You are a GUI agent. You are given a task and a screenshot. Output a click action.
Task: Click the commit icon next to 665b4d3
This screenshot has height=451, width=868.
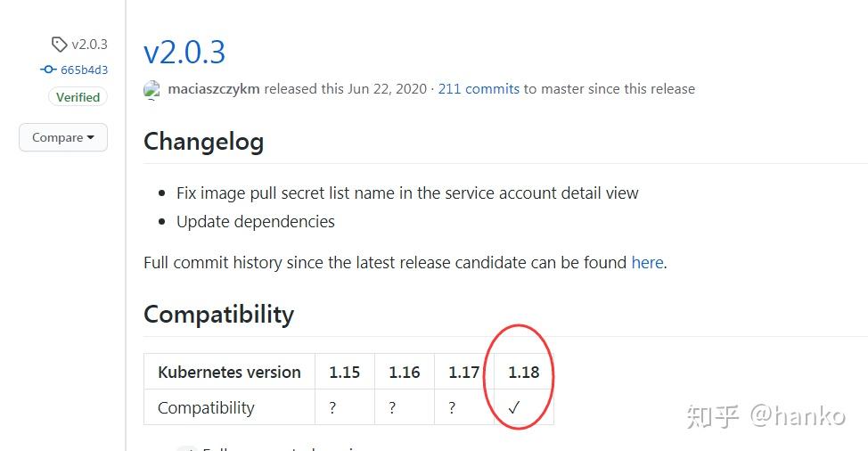click(48, 70)
